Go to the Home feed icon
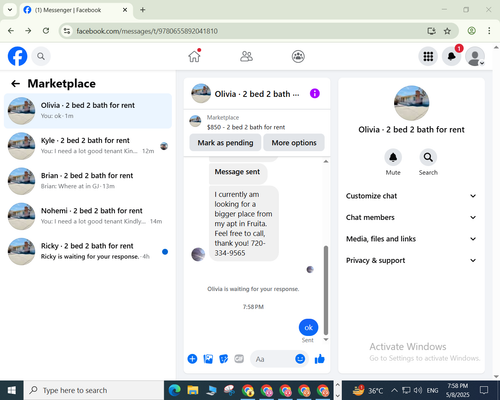 pos(194,56)
